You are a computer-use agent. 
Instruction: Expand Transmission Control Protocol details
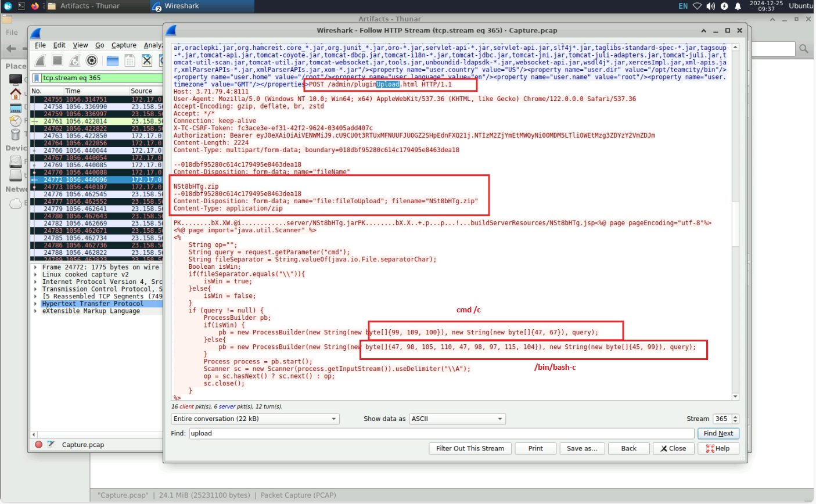pyautogui.click(x=36, y=289)
